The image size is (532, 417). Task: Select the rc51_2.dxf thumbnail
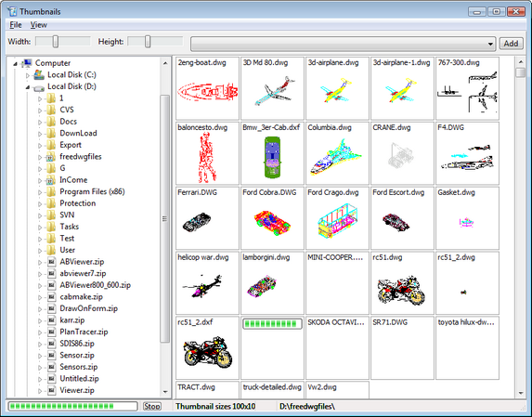207,347
